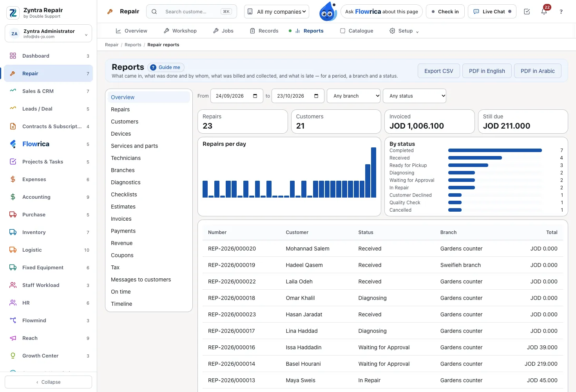Click the Projects & Tasks checkbox icon
Screen dimensions: 576x392
point(13,162)
